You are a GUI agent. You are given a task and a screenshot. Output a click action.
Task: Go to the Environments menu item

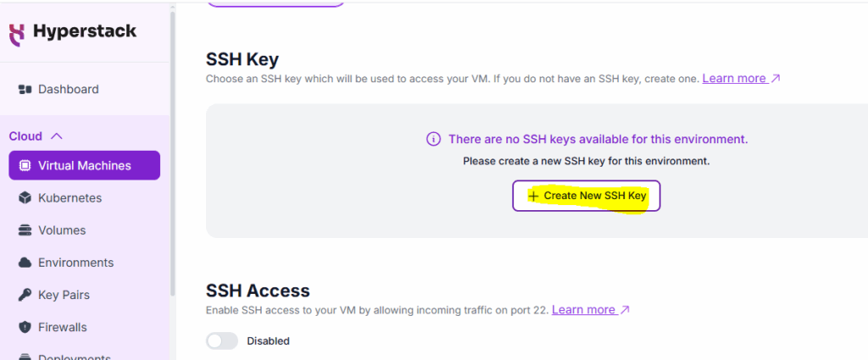75,263
